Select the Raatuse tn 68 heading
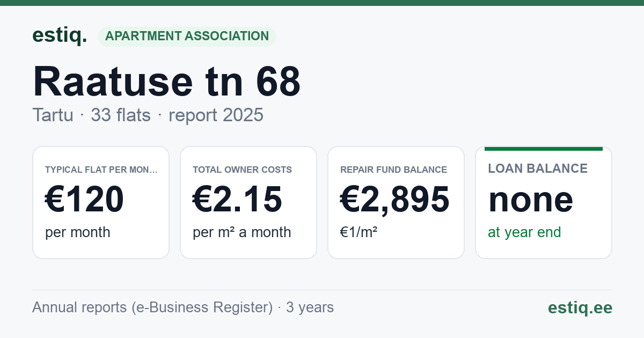Screen dimensions: 644x338 pos(166,82)
